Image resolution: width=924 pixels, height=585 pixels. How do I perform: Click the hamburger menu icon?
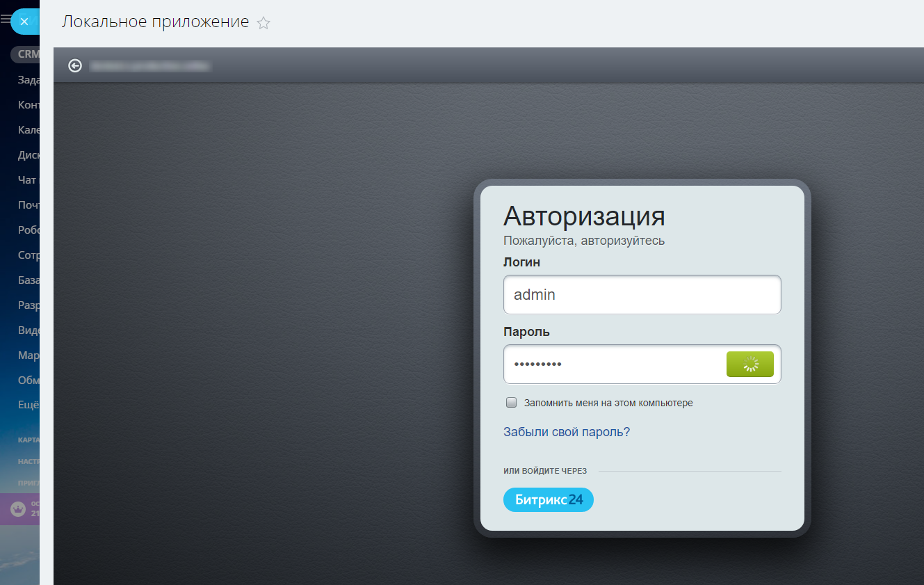coord(5,20)
